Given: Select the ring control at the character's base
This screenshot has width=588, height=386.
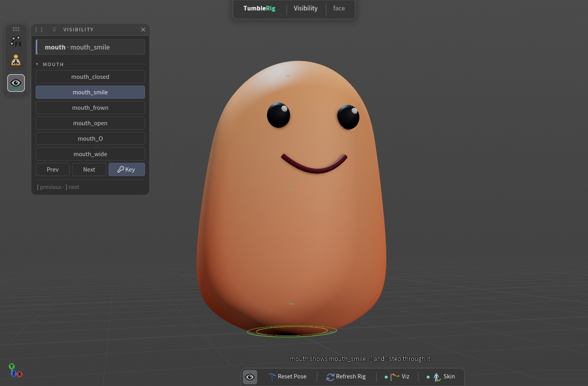Looking at the screenshot, I should 292,331.
